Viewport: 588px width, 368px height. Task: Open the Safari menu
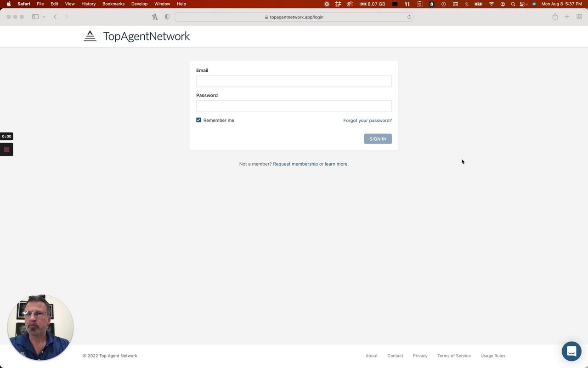point(24,4)
